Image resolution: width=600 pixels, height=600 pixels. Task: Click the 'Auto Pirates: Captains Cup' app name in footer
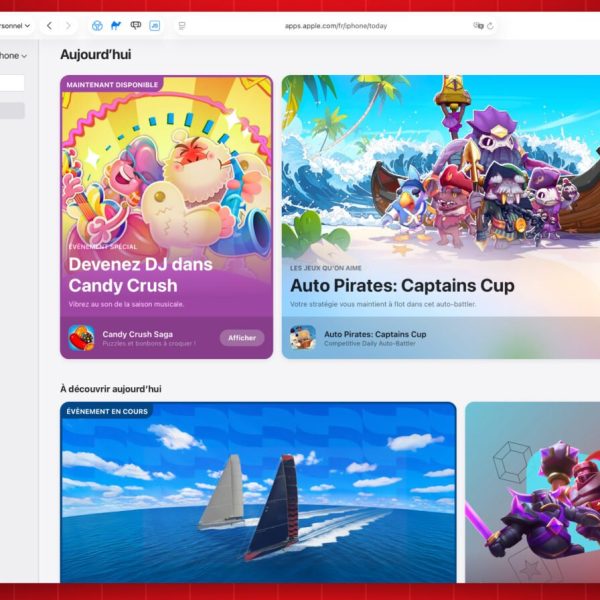375,334
